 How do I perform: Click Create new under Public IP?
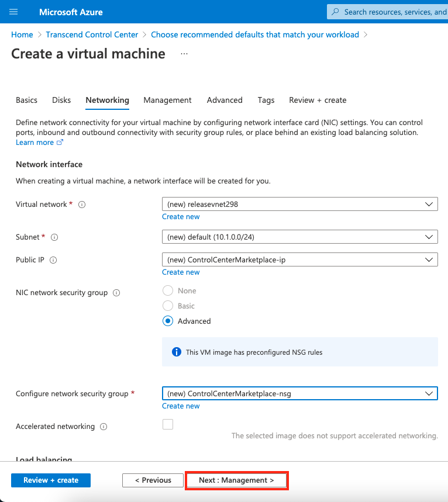click(181, 272)
